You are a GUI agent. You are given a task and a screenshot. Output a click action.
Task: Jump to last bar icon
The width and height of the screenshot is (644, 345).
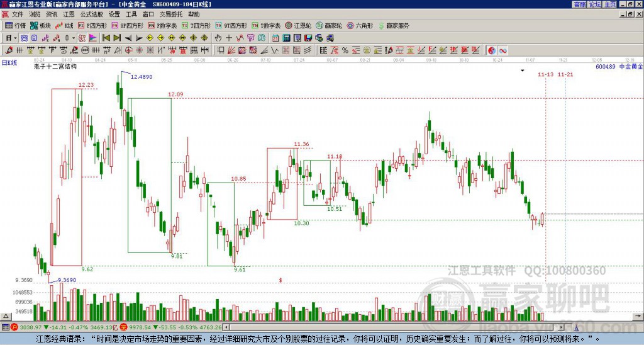(x=117, y=38)
